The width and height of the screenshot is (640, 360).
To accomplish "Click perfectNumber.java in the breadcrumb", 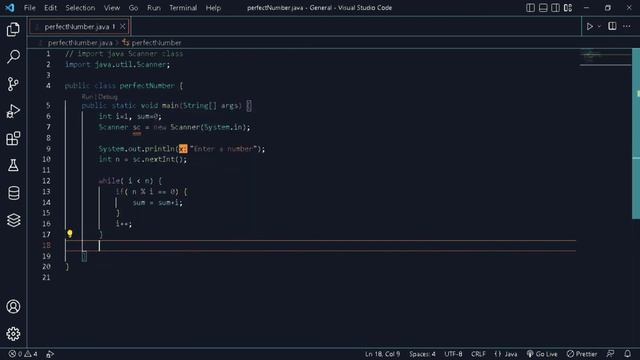I will click(x=80, y=42).
